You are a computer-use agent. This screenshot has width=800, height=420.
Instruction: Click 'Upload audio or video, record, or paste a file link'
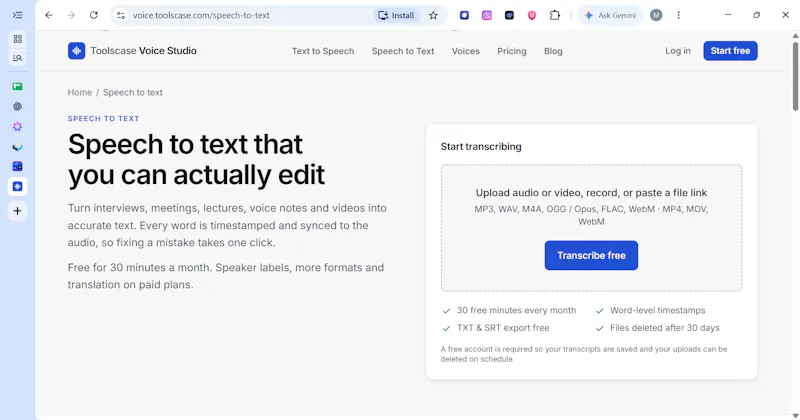591,193
